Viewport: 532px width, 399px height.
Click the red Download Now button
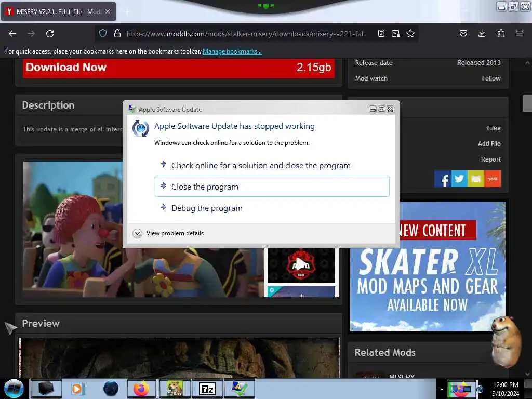click(179, 68)
